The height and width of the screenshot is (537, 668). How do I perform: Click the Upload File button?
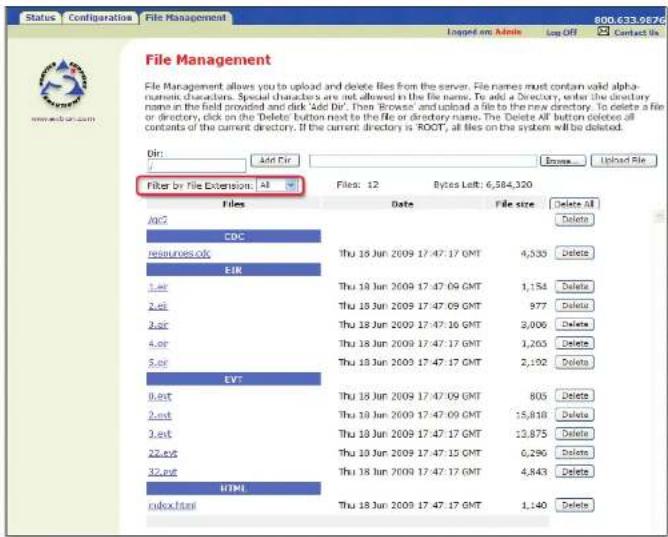[624, 161]
